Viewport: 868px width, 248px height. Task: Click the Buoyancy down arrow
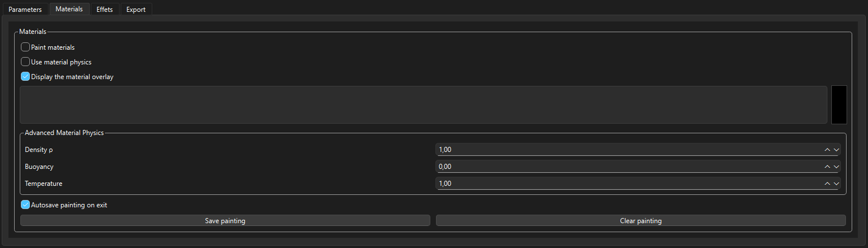(x=836, y=167)
